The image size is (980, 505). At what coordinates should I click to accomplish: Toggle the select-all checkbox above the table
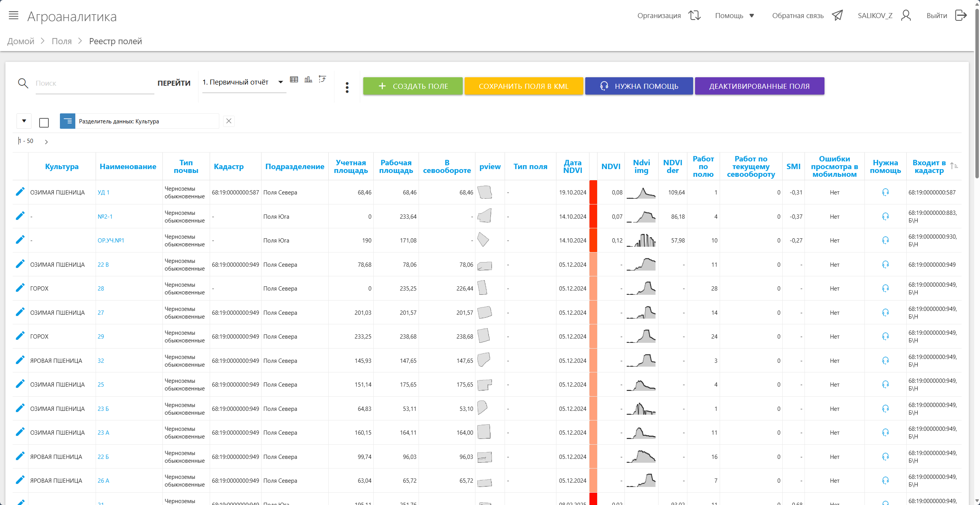[44, 123]
